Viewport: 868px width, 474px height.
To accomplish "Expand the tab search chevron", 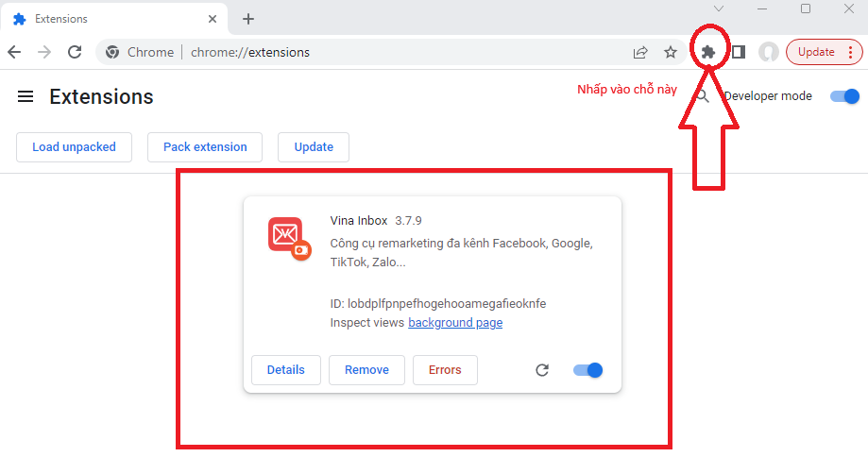I will click(719, 8).
